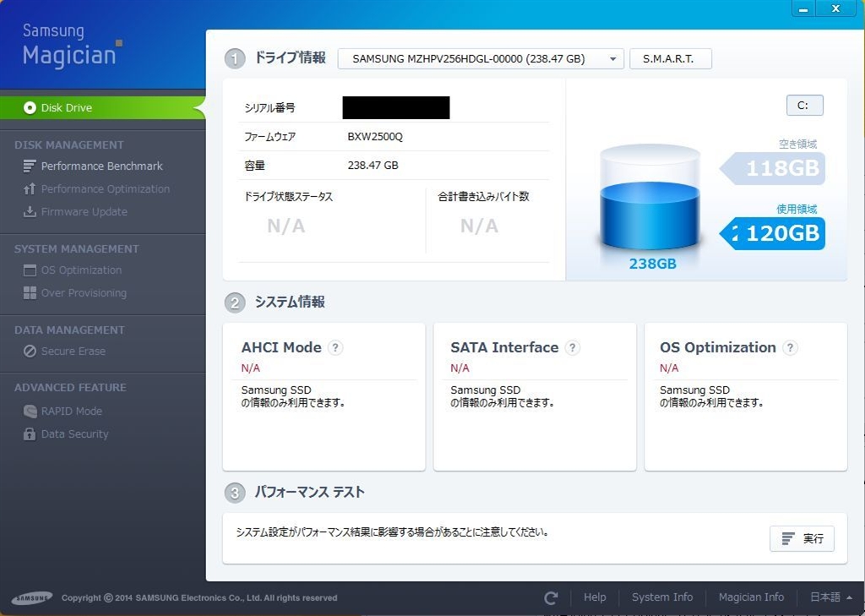The image size is (865, 616).
Task: Click the RAPID Mode icon
Action: click(30, 412)
